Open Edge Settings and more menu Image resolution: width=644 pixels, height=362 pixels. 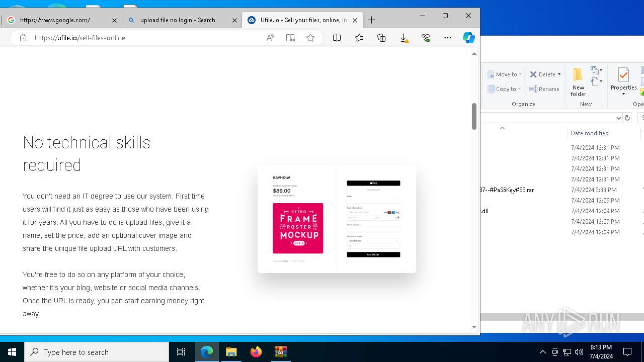(448, 38)
